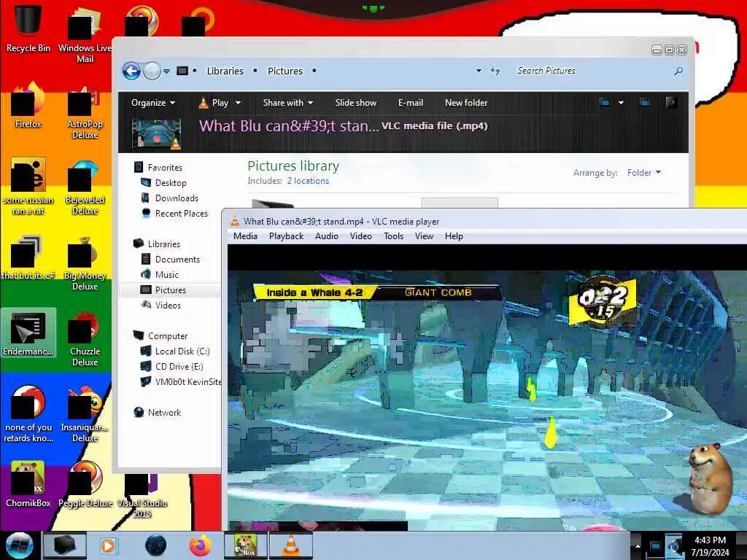This screenshot has width=747, height=560.
Task: Launch Firefox from the desktop
Action: [28, 106]
